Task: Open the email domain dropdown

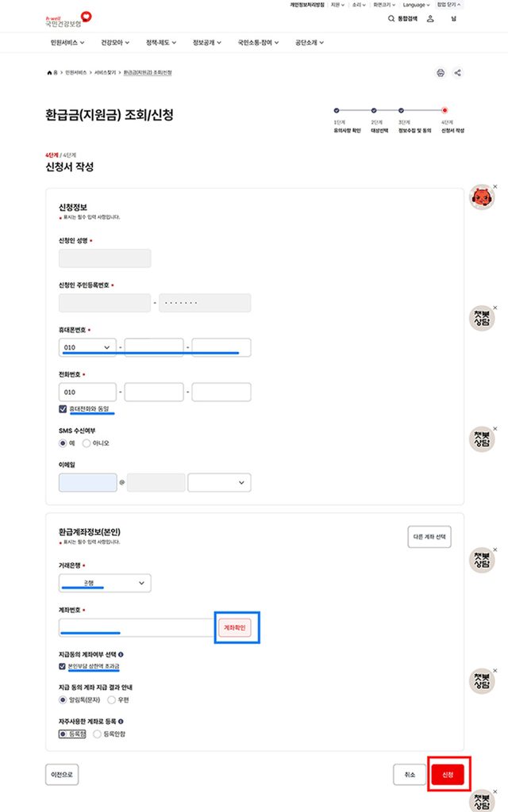Action: click(x=219, y=483)
